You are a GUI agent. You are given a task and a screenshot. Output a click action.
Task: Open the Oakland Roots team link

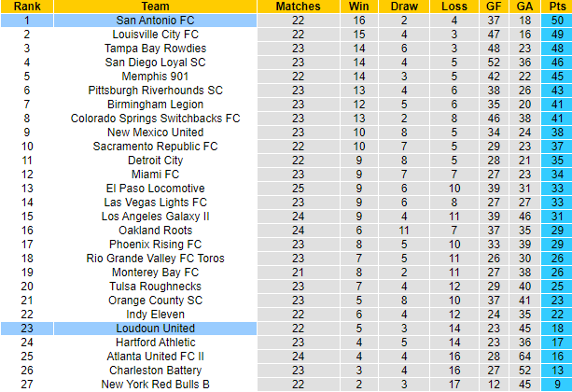coord(155,231)
